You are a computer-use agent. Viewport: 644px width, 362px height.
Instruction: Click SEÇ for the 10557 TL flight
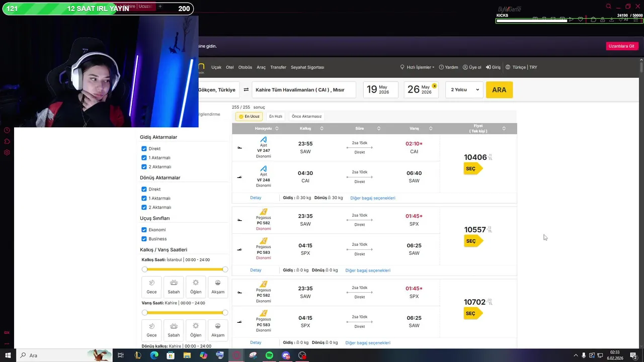pos(472,241)
